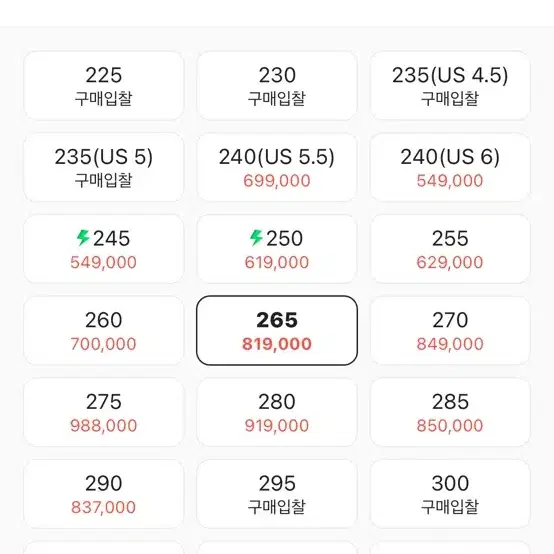The image size is (554, 554).
Task: Choose size 295 purchase bid
Action: pos(277,494)
